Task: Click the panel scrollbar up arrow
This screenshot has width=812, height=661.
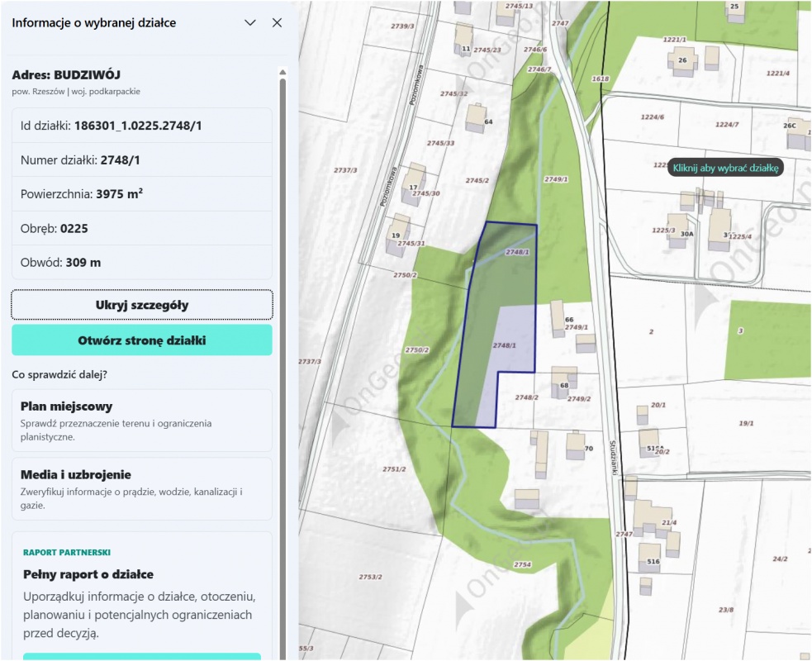Action: [283, 72]
